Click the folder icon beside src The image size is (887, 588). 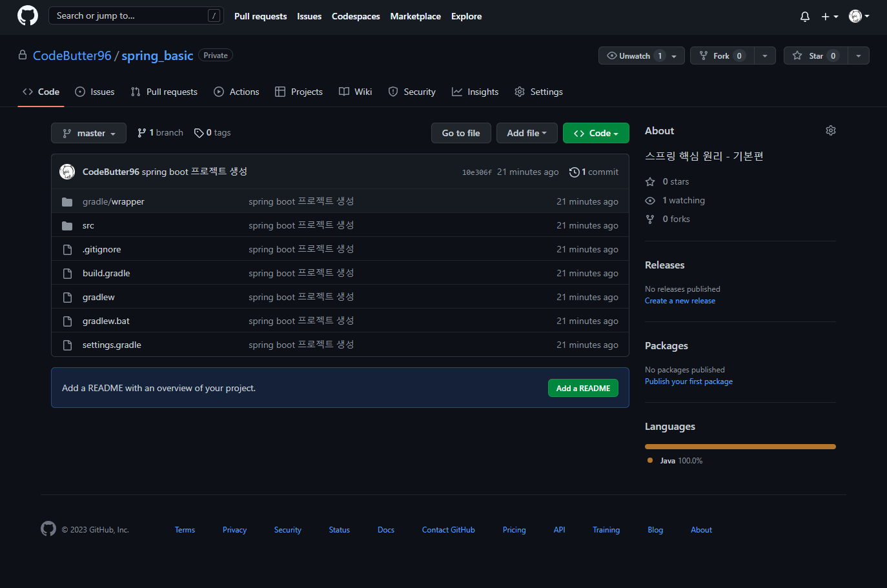point(67,225)
